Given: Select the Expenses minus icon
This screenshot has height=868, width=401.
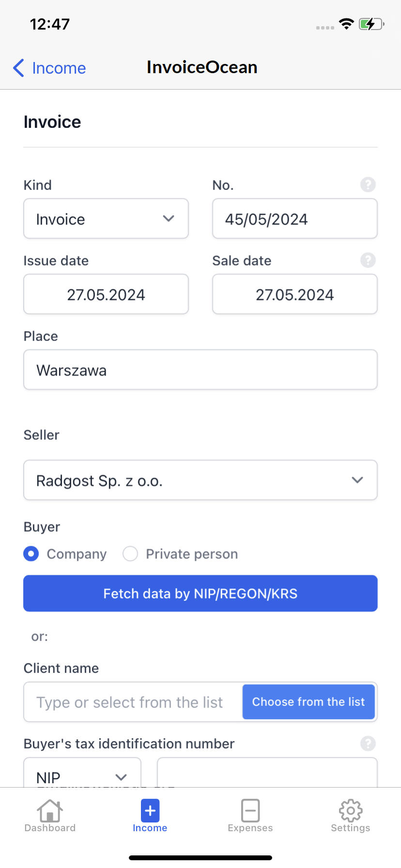Looking at the screenshot, I should (250, 809).
